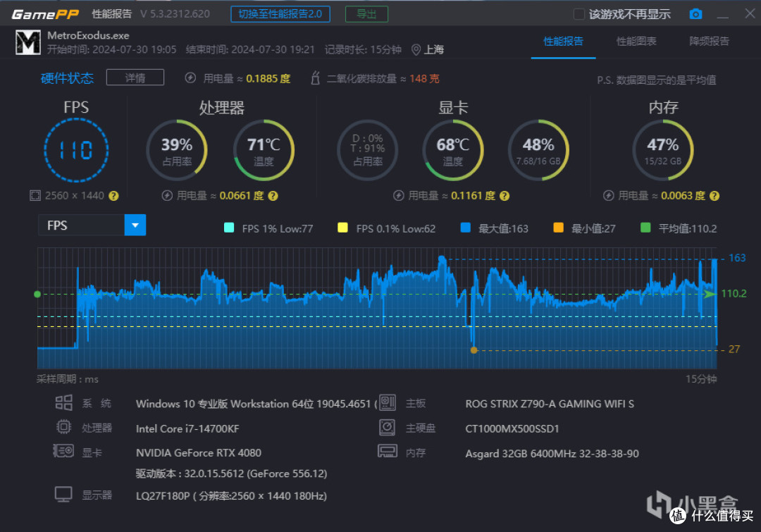This screenshot has height=532, width=761.
Task: Click the motherboard icon in specs list
Action: (x=388, y=402)
